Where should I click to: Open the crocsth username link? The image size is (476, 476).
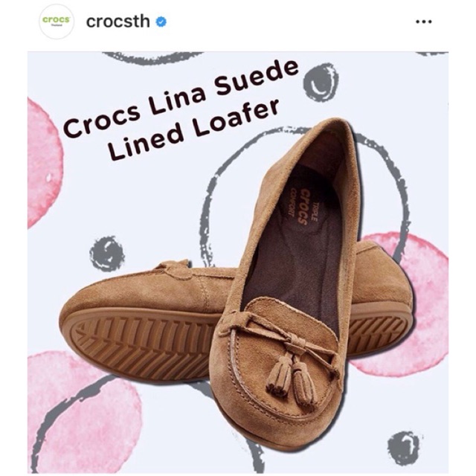point(118,22)
